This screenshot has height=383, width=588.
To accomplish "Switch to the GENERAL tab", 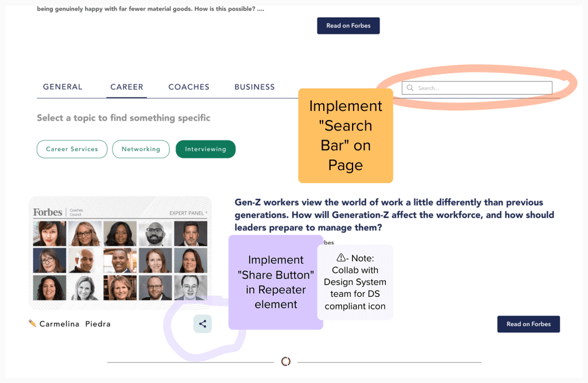I will tap(63, 87).
